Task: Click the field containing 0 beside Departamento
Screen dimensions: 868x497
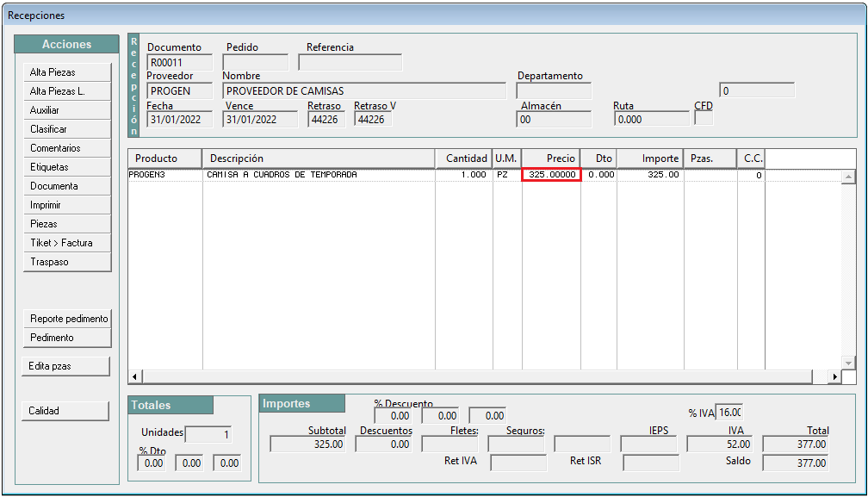Action: tap(757, 90)
